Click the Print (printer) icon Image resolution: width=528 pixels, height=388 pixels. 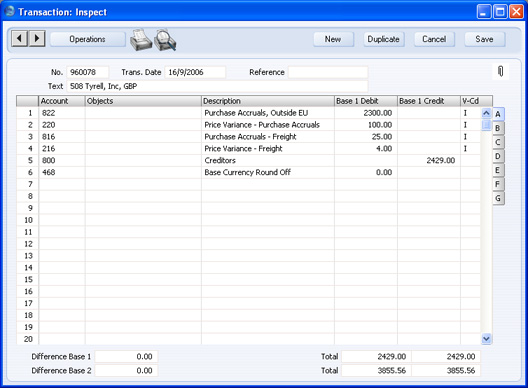140,40
